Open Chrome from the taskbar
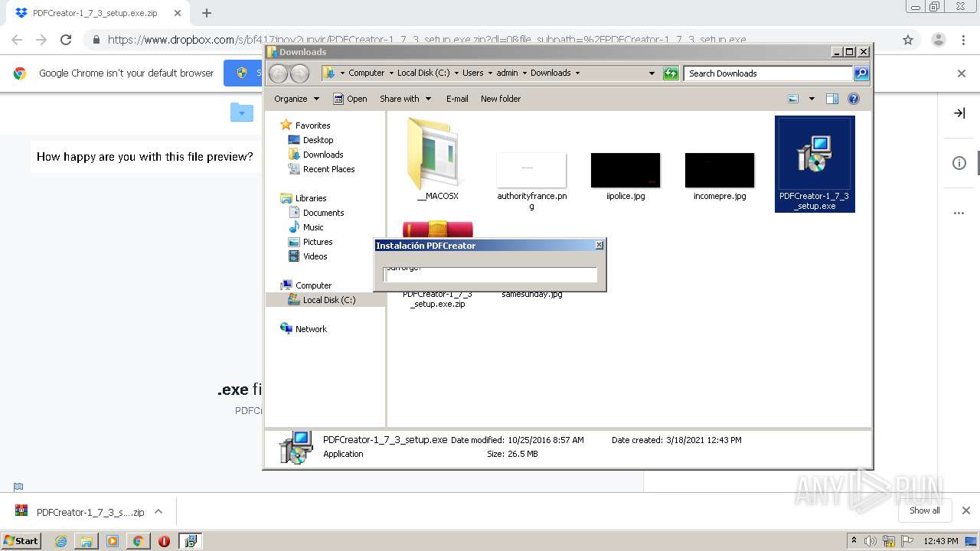 (x=138, y=541)
